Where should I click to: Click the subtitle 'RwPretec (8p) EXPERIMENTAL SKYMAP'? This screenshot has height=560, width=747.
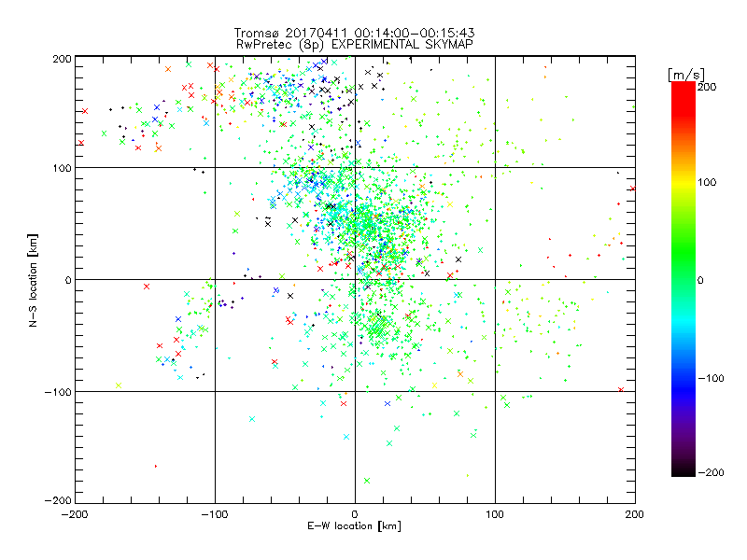[355, 45]
